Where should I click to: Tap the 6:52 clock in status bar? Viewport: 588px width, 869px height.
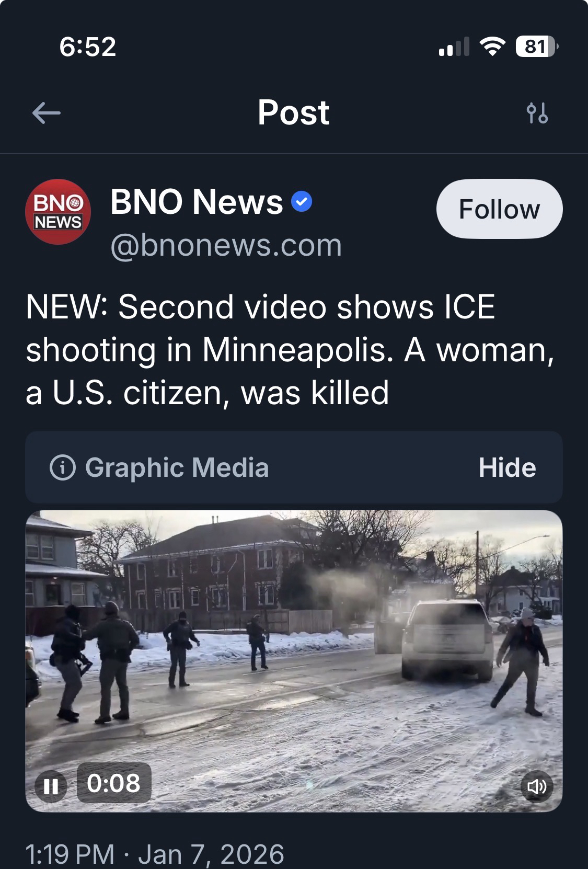click(88, 47)
